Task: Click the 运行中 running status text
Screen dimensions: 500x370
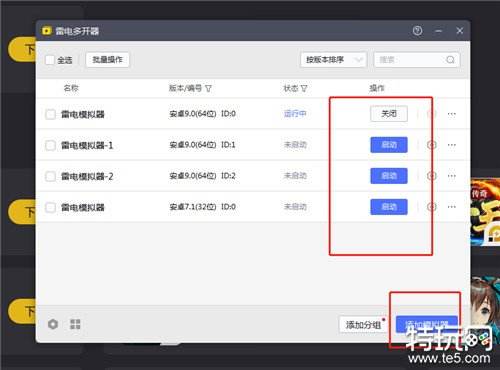Action: pos(295,114)
